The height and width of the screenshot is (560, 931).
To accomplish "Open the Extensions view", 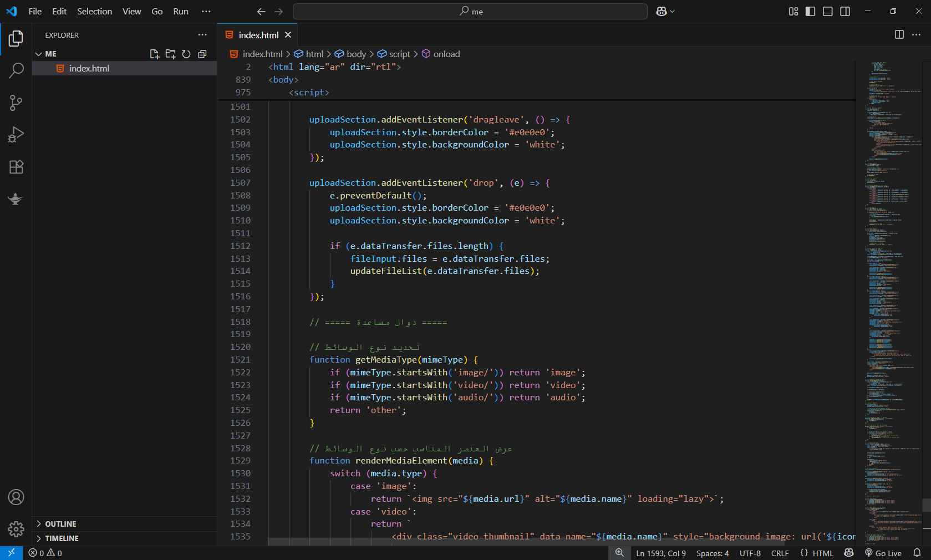I will pos(16,167).
